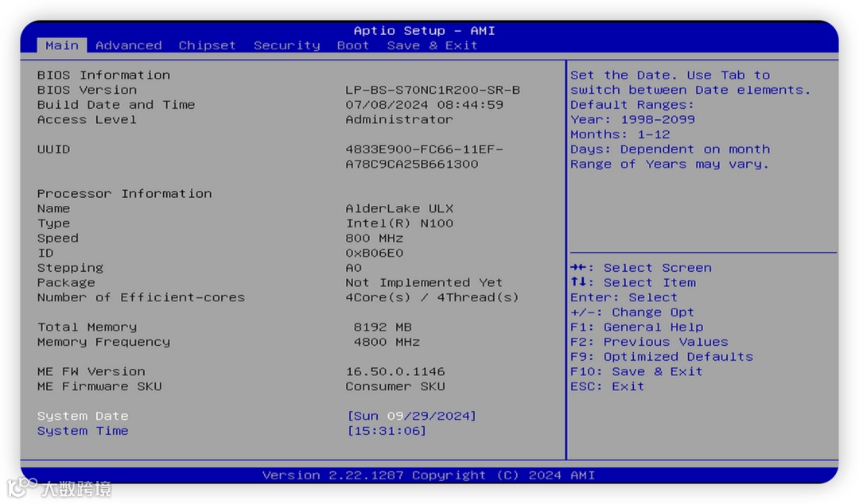Image resolution: width=859 pixels, height=504 pixels.
Task: Click the 4Core(s) / 4Thread(s) value
Action: coord(432,297)
